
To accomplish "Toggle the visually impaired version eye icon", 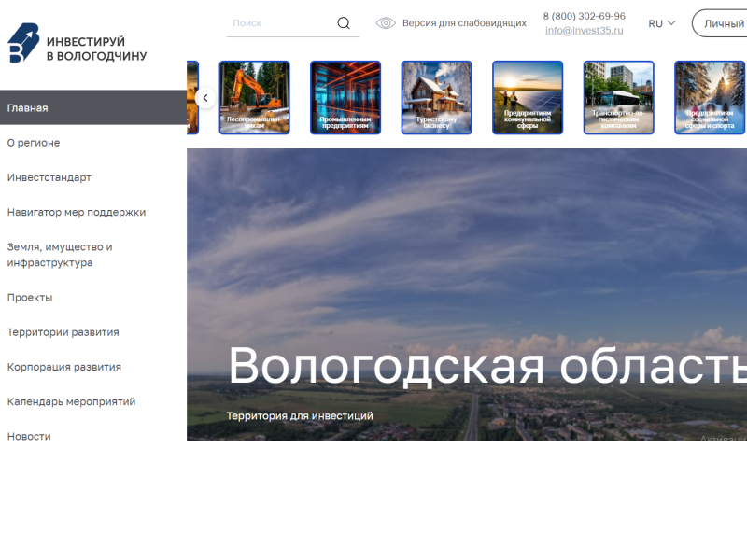I will (x=386, y=23).
